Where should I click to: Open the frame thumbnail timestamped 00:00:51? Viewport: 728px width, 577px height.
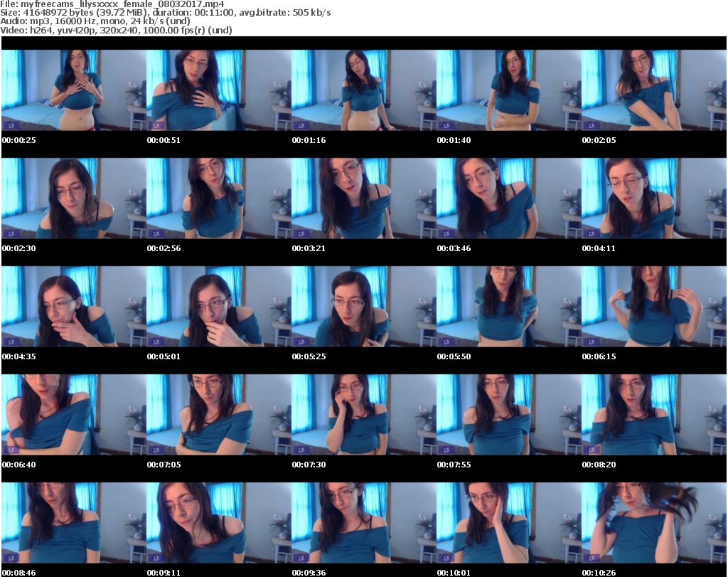219,90
